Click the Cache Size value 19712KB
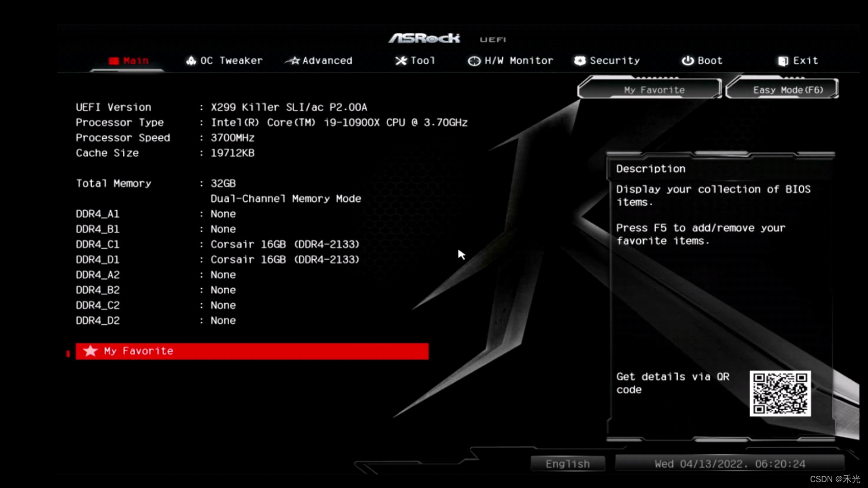Screen dimensions: 868x488 click(x=232, y=153)
